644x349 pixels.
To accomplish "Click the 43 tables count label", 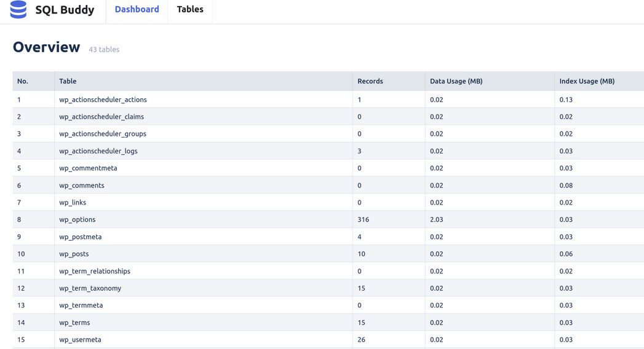I will (x=104, y=49).
